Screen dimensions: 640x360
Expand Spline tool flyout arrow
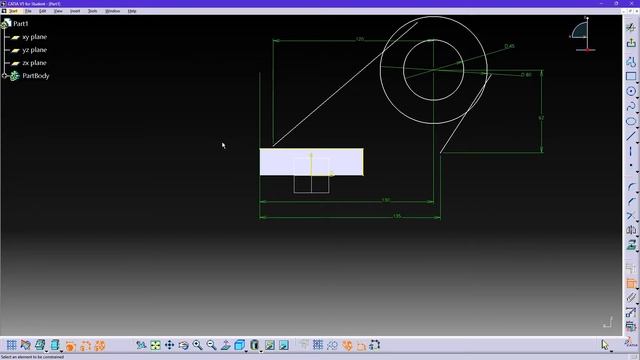pos(637,112)
